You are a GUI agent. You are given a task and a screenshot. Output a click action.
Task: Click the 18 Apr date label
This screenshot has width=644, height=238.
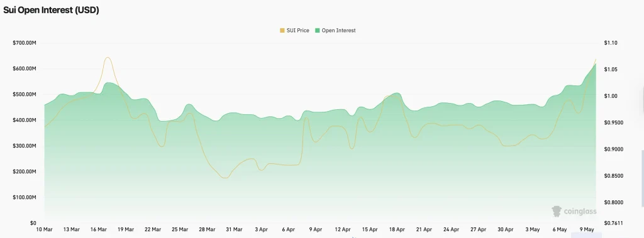coord(397,229)
